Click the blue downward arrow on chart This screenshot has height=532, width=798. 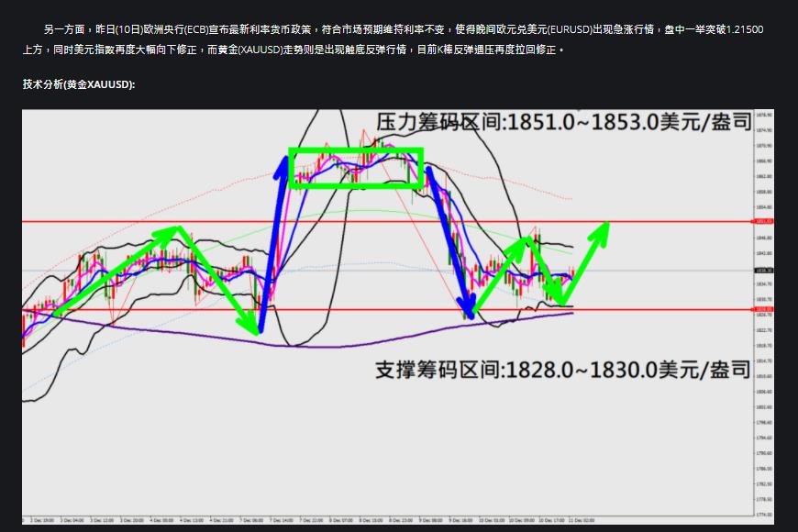tap(449, 242)
